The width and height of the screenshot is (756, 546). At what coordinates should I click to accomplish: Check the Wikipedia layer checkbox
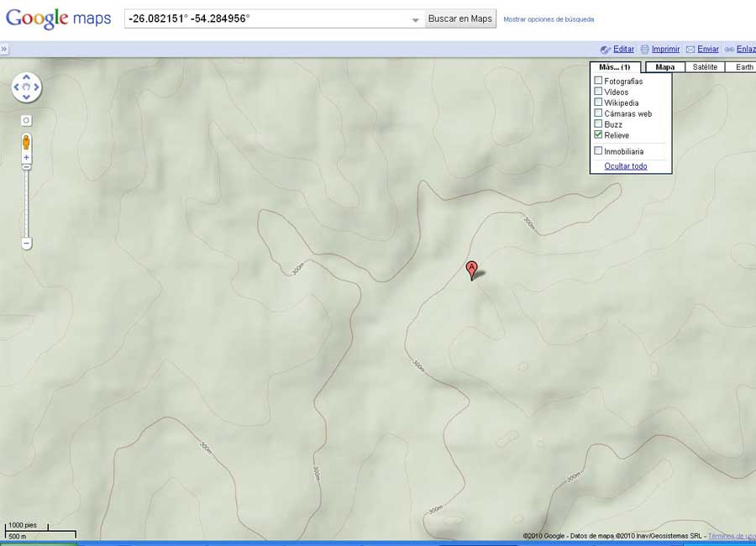[598, 102]
